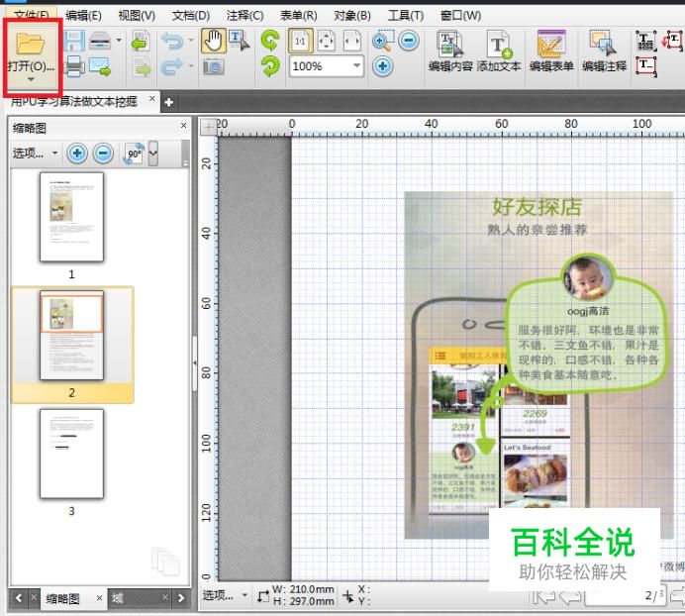This screenshot has height=616, width=685.
Task: Toggle the Select Text tool
Action: (x=239, y=41)
